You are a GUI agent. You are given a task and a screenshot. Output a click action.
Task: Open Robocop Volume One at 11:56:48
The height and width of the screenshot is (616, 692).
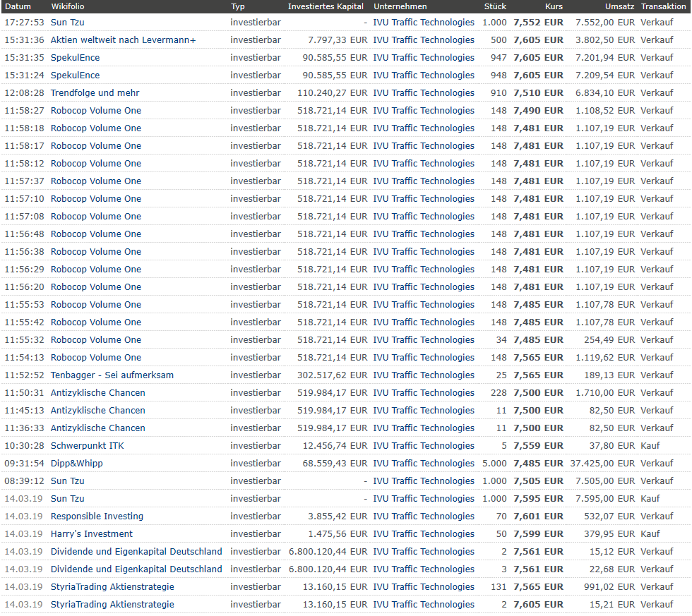(x=96, y=234)
